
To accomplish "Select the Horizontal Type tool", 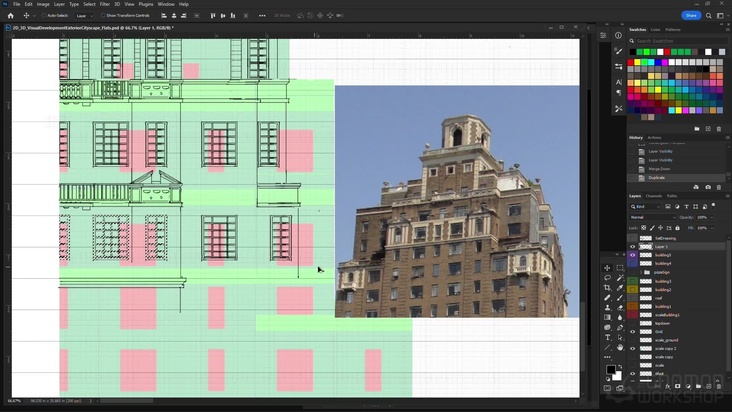I will 607,337.
